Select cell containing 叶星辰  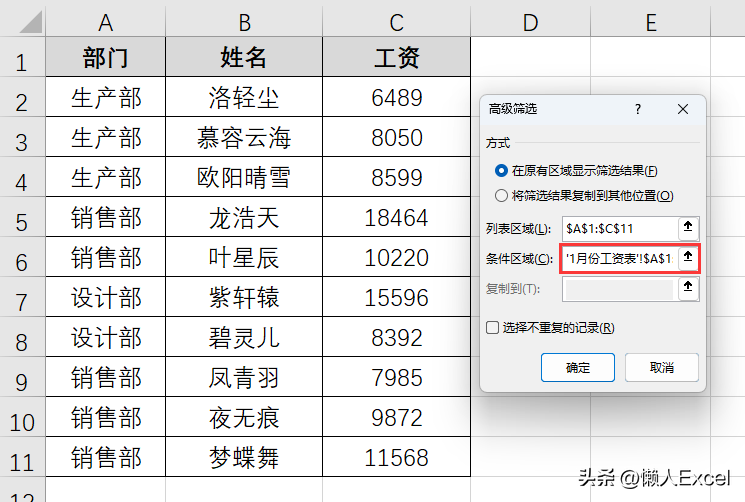pyautogui.click(x=244, y=257)
